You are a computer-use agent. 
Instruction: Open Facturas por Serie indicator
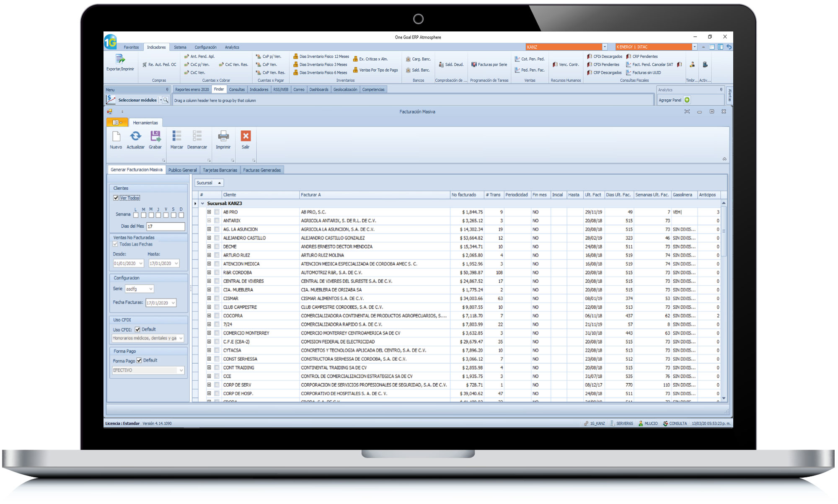[489, 65]
